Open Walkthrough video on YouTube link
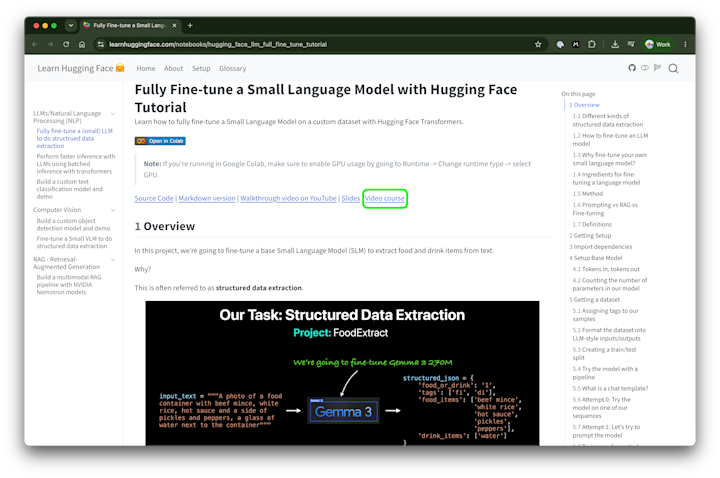The width and height of the screenshot is (720, 478). click(288, 198)
